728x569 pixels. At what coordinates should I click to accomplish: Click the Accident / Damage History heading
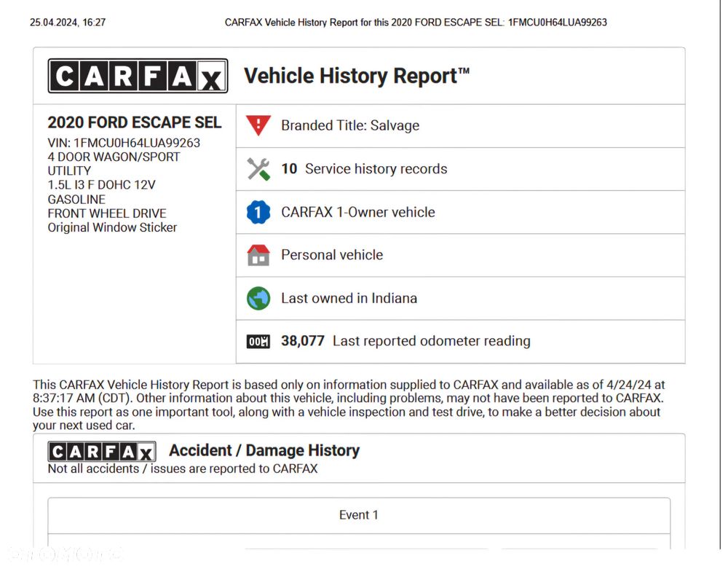(264, 450)
